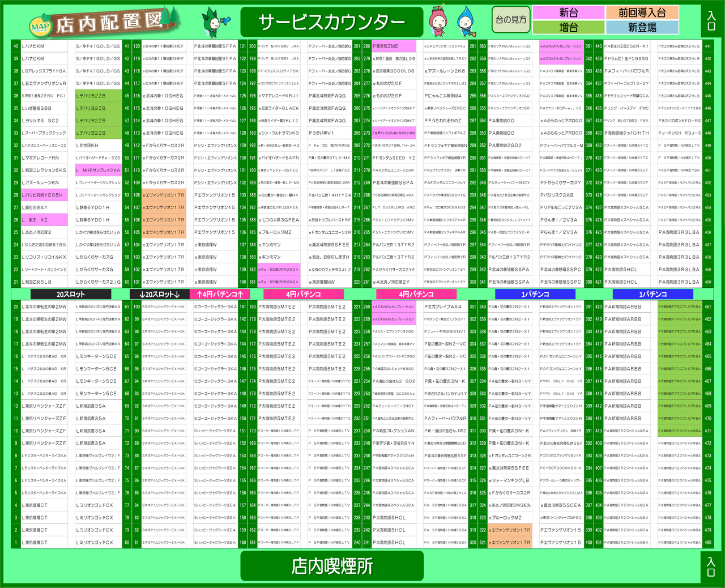725x588 pixels.
Task: Pick the blue 新登場 legend swatch
Action: (642, 27)
